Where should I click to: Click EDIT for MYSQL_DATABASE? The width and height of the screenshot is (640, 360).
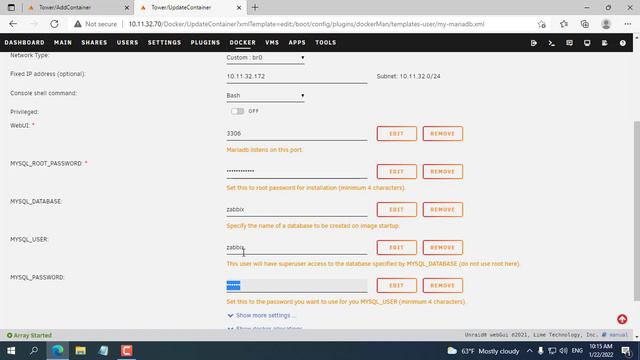pos(397,209)
